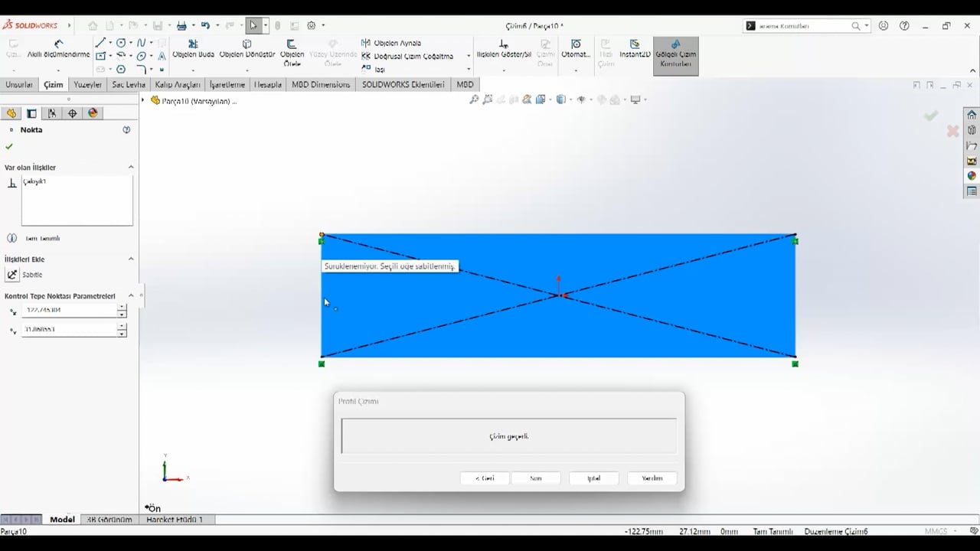Click the Son button in Profil Çizimi dialog
The image size is (980, 551).
tap(536, 478)
